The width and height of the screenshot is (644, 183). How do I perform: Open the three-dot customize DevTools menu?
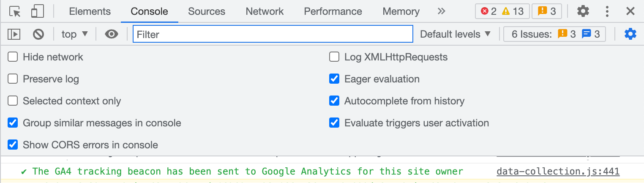(607, 11)
